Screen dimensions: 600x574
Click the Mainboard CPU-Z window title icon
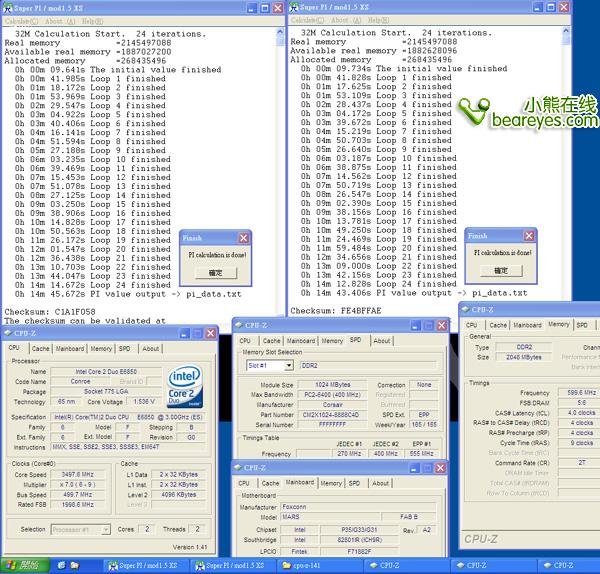pos(238,468)
